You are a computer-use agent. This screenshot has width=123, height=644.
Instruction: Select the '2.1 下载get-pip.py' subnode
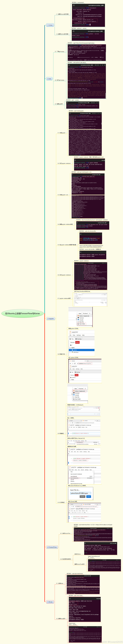[x=60, y=51]
